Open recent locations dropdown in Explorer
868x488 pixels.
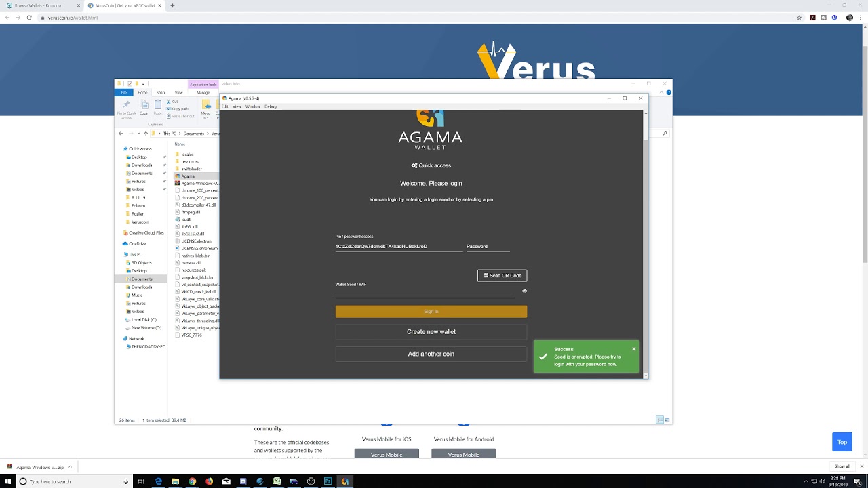(138, 134)
